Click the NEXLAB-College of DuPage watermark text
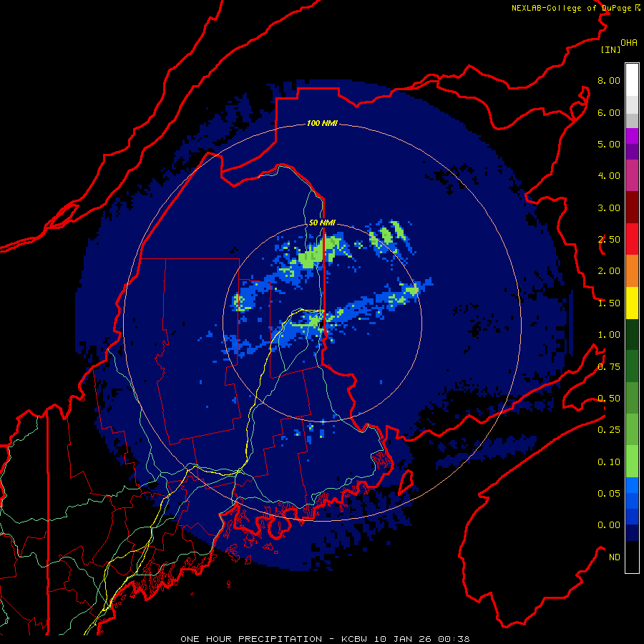 coord(576,8)
